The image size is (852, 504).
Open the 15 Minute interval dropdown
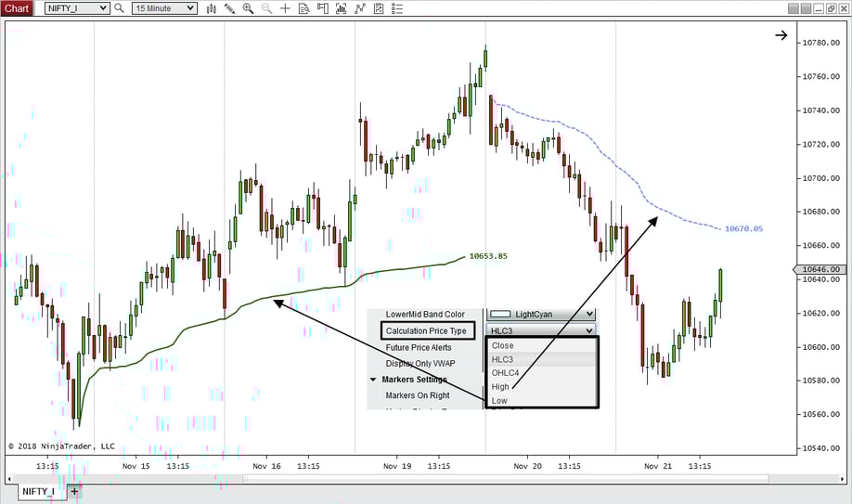coord(164,8)
